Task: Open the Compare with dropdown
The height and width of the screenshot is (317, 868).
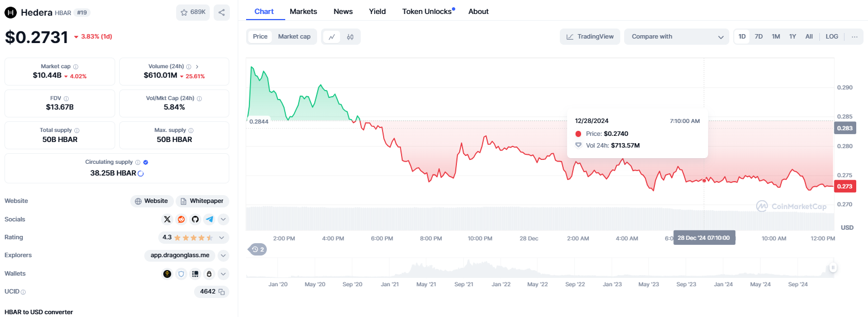Action: point(677,36)
